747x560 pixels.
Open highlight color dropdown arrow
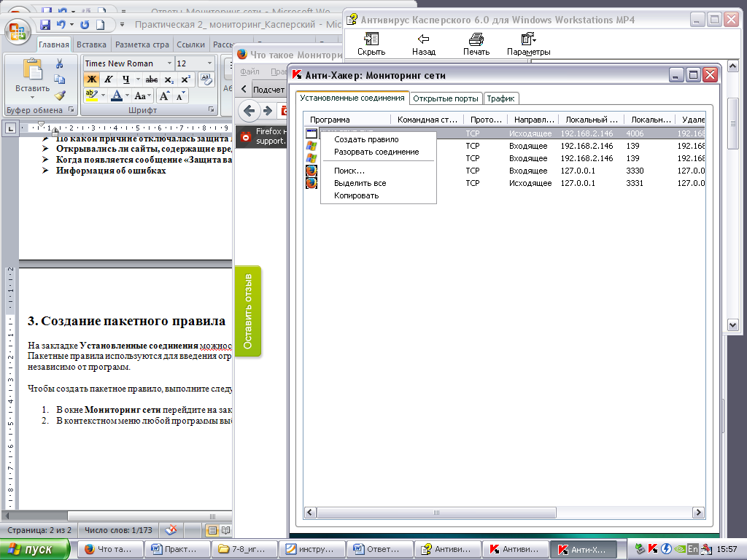point(103,96)
